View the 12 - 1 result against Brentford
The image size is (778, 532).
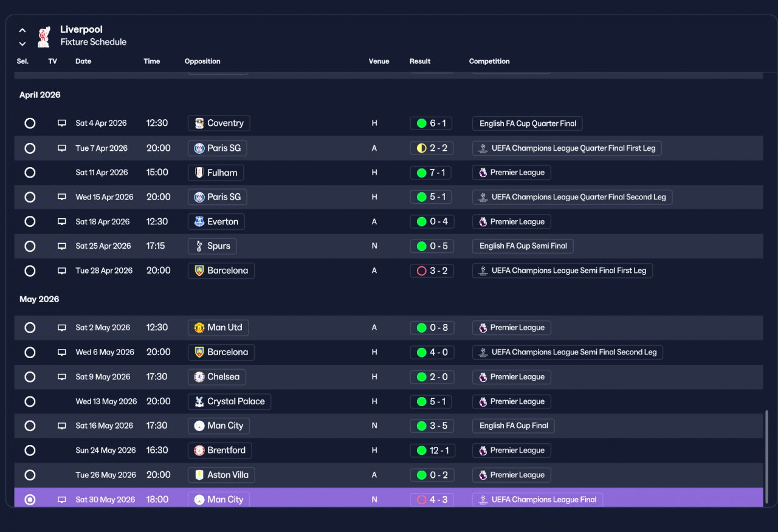pos(433,451)
